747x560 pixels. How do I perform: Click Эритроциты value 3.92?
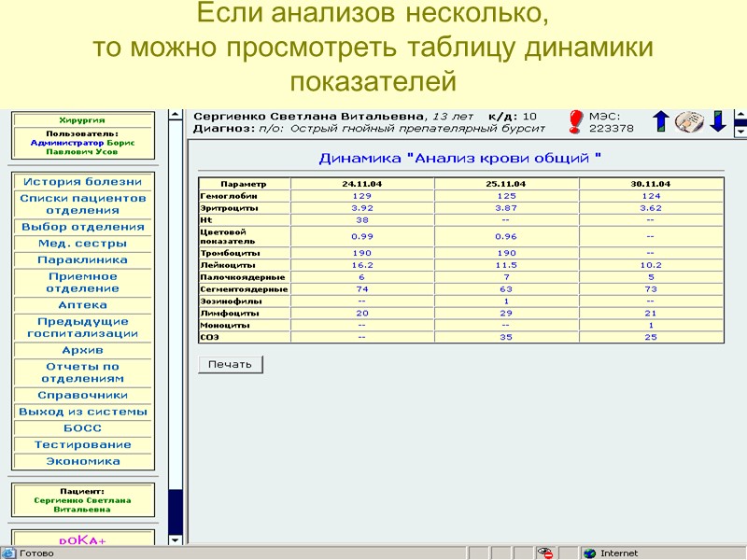(362, 208)
